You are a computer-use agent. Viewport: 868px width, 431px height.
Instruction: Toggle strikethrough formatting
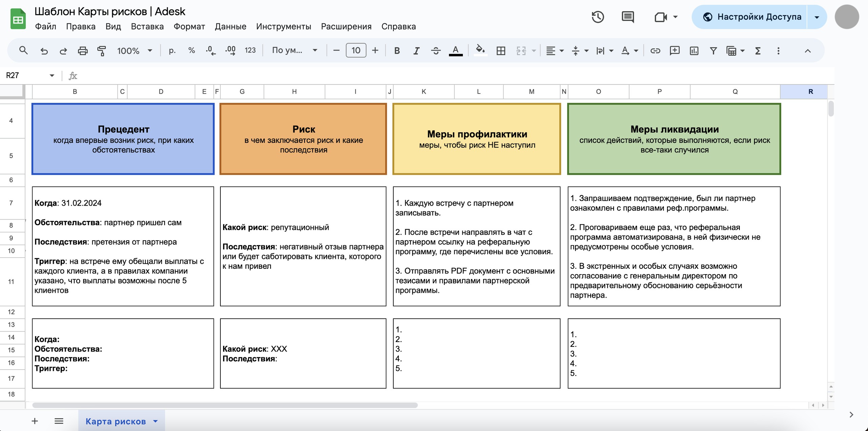436,51
